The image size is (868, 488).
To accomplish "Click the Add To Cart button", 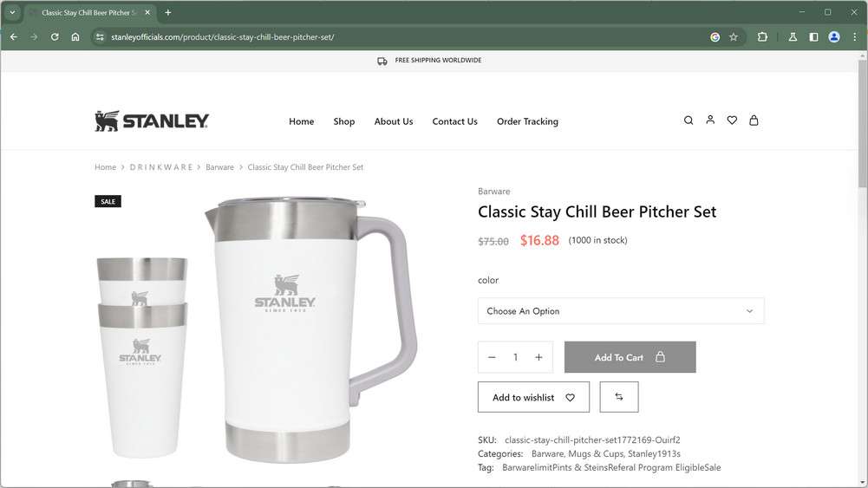I will tap(630, 357).
